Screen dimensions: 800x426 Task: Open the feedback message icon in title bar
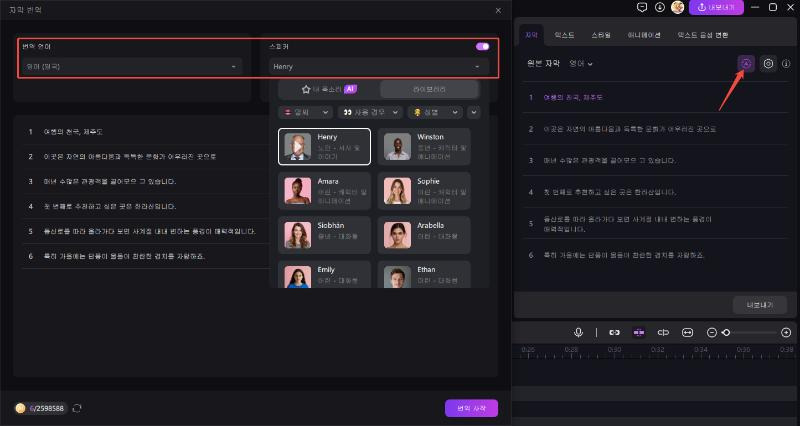642,7
